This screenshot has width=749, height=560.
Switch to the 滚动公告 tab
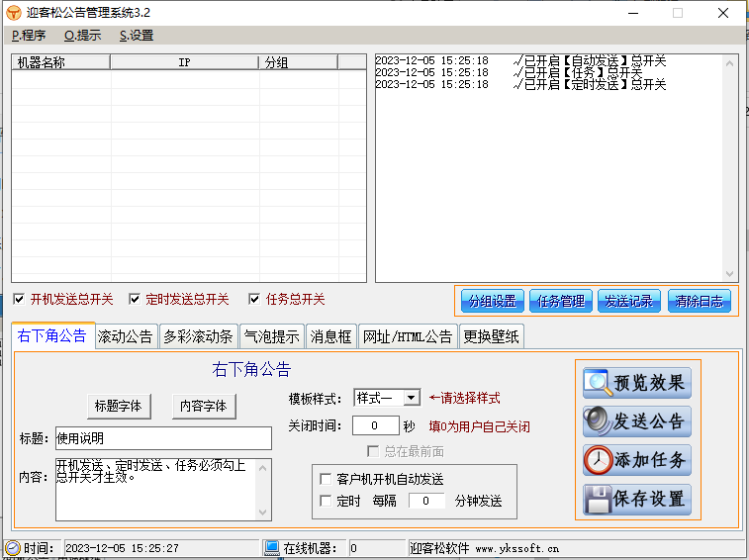(125, 336)
